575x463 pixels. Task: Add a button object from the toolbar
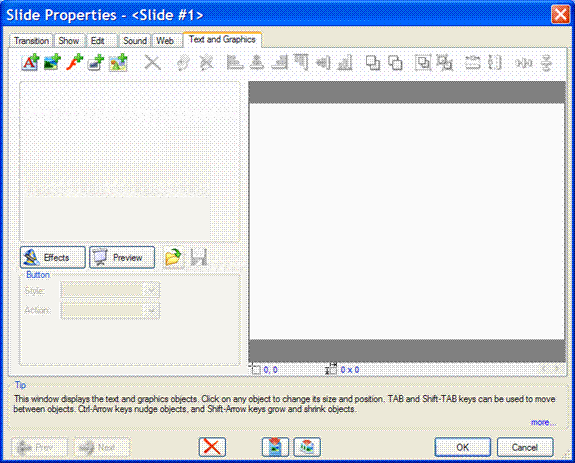(x=96, y=62)
